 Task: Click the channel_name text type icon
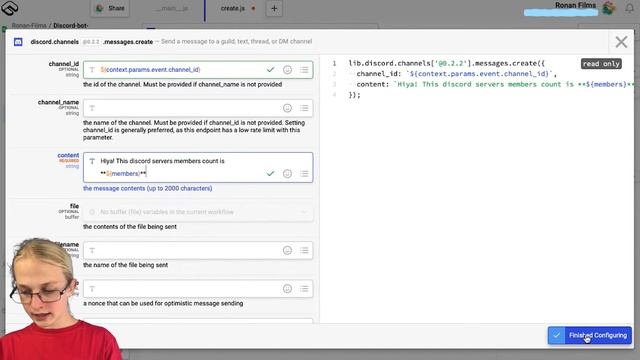(x=92, y=108)
